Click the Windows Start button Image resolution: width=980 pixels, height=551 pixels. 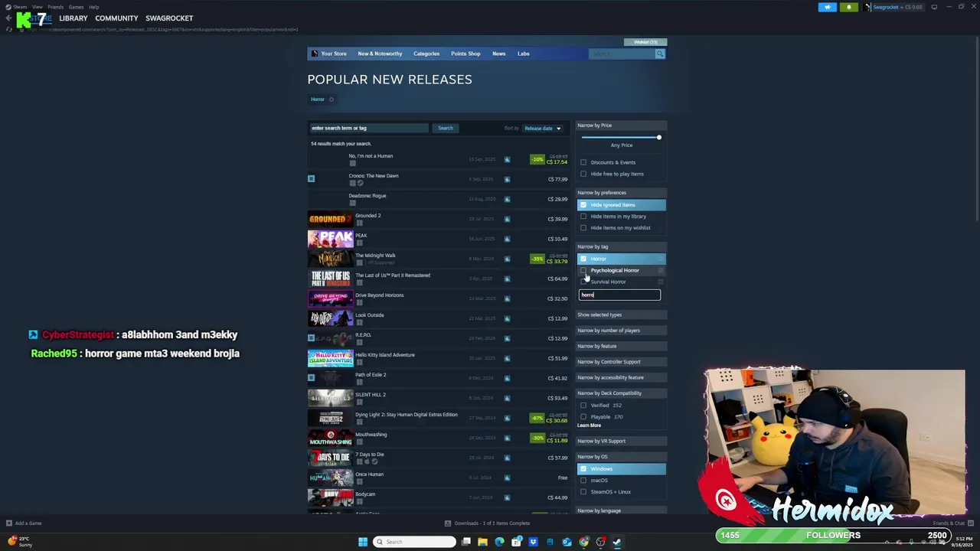tap(363, 542)
